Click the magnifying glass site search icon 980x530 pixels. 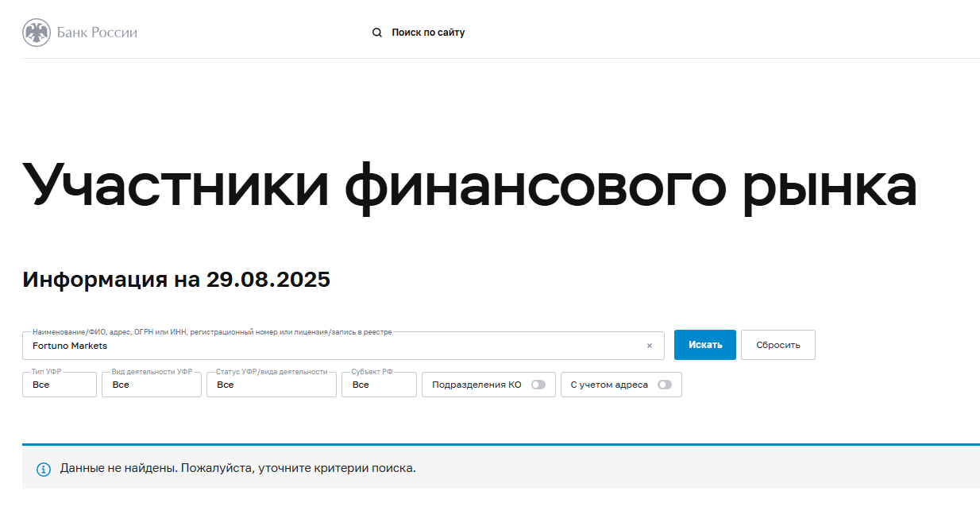[377, 33]
